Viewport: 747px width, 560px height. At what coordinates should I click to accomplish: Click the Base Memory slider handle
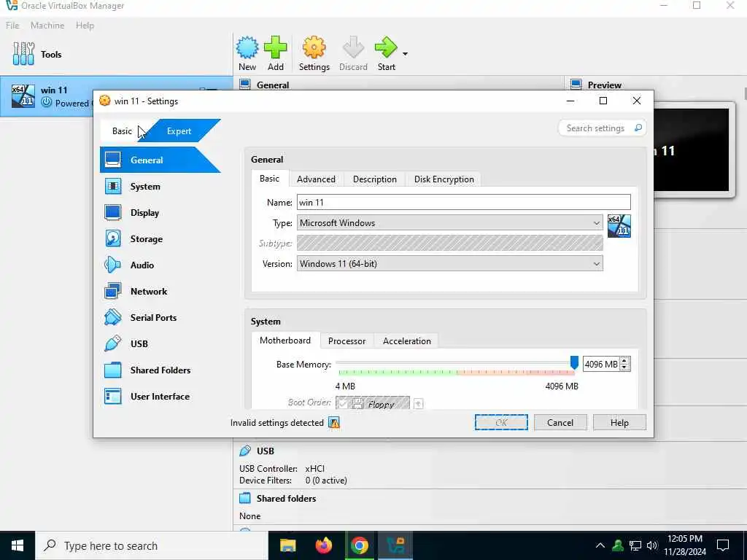click(574, 363)
